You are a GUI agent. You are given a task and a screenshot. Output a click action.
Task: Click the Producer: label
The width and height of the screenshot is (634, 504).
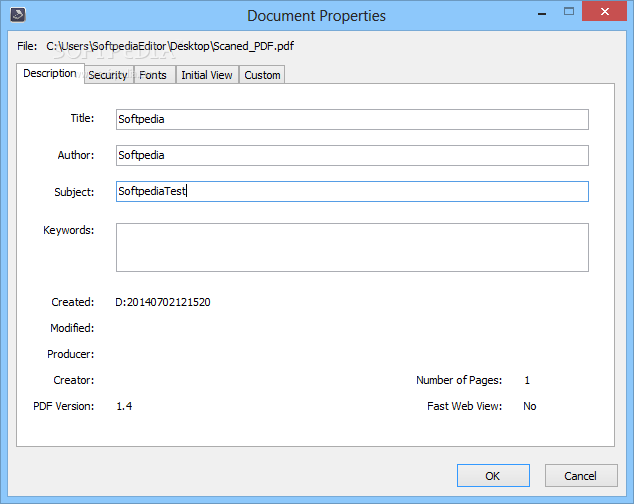pyautogui.click(x=71, y=354)
